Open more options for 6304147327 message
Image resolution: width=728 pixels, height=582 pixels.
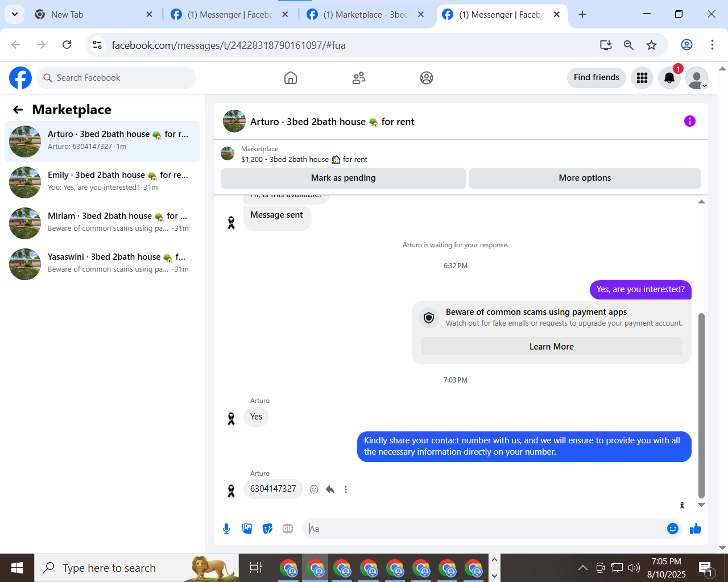point(346,489)
